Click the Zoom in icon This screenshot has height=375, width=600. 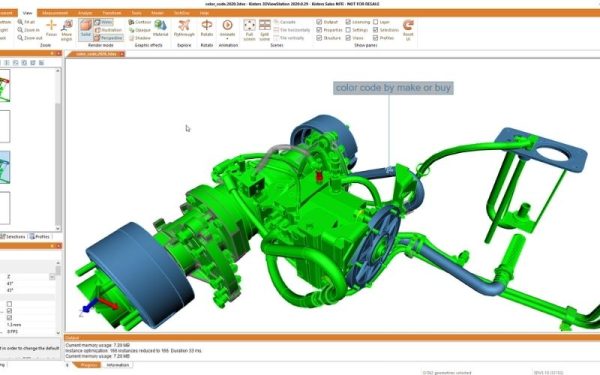click(x=20, y=30)
